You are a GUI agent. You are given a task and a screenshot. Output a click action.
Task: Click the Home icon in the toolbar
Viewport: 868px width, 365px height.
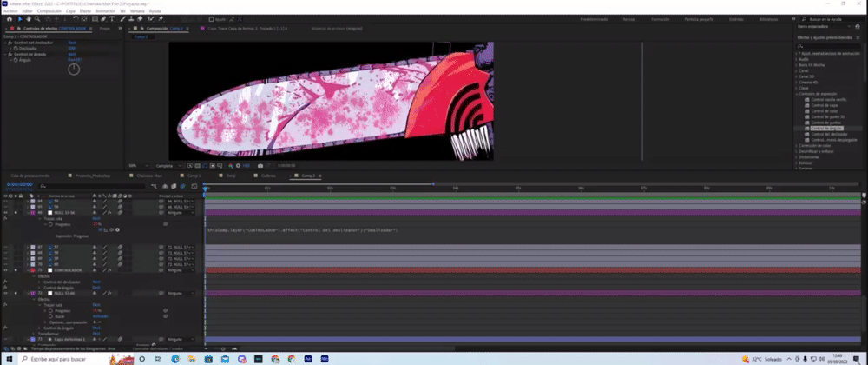pyautogui.click(x=9, y=19)
